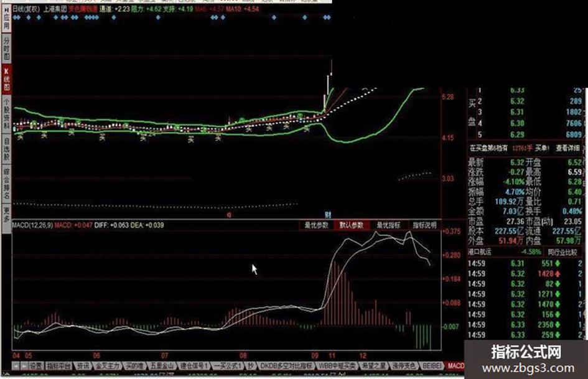Select the 涨停变色 indicator tab
Viewport: 588px width, 379px height.
[x=403, y=365]
